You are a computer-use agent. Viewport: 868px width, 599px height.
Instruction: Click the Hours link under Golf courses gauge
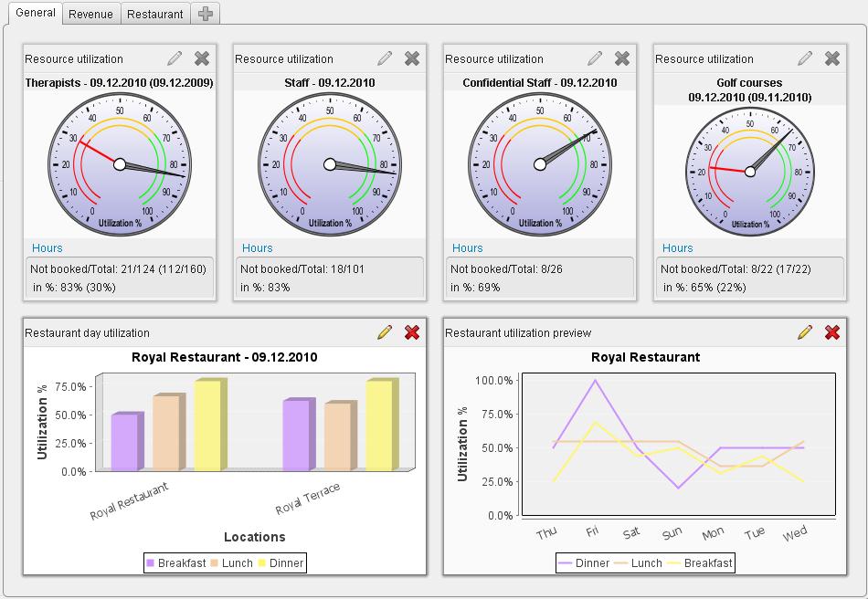point(678,247)
